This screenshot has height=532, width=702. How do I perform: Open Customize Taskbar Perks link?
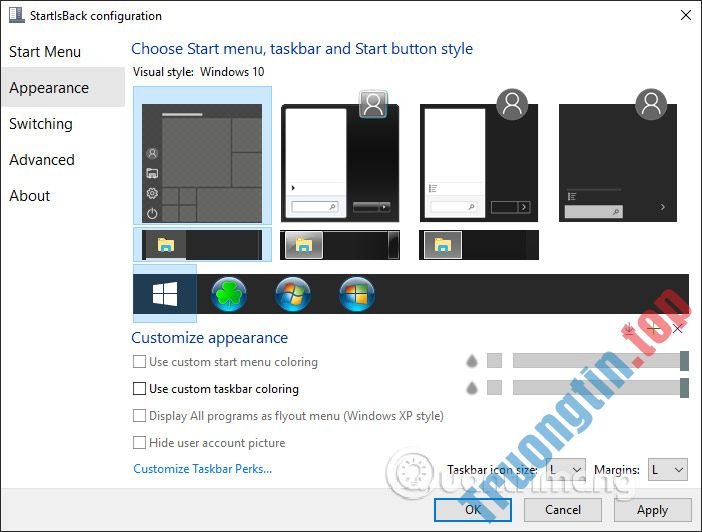point(202,469)
